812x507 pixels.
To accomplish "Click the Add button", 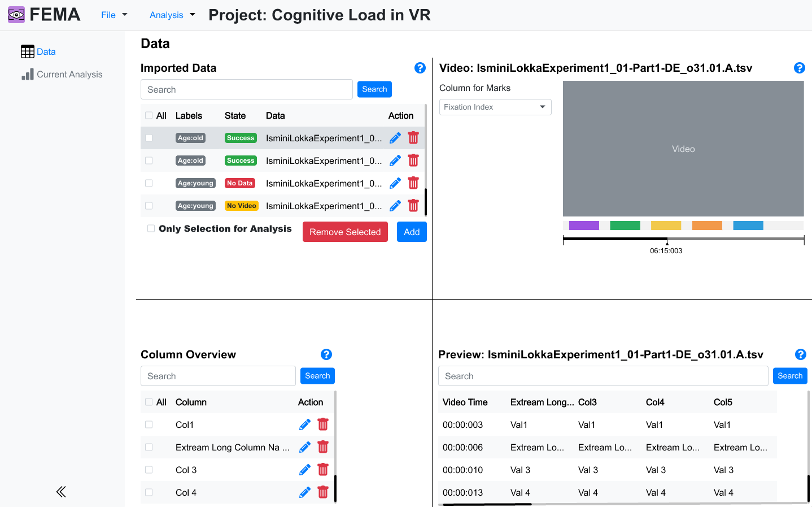I will [412, 232].
